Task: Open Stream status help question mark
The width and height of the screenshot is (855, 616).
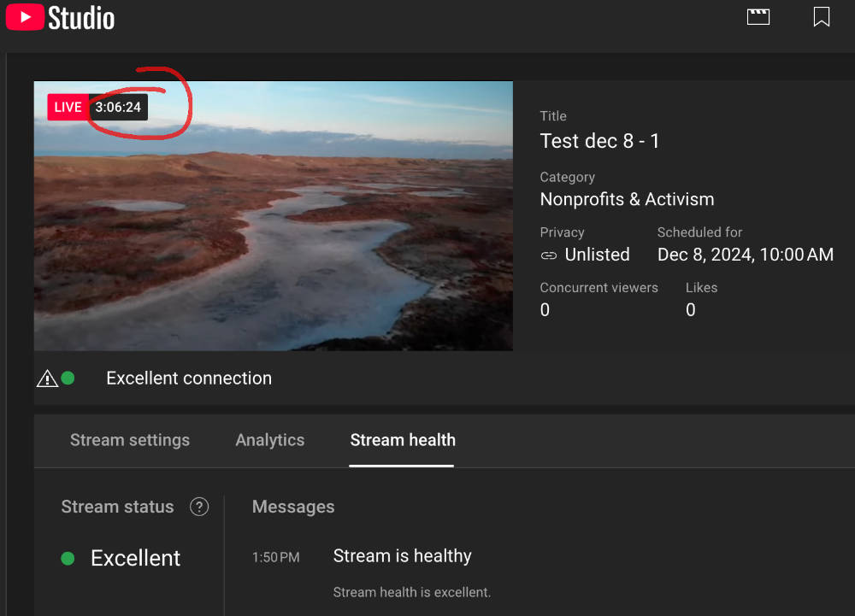Action: coord(199,507)
